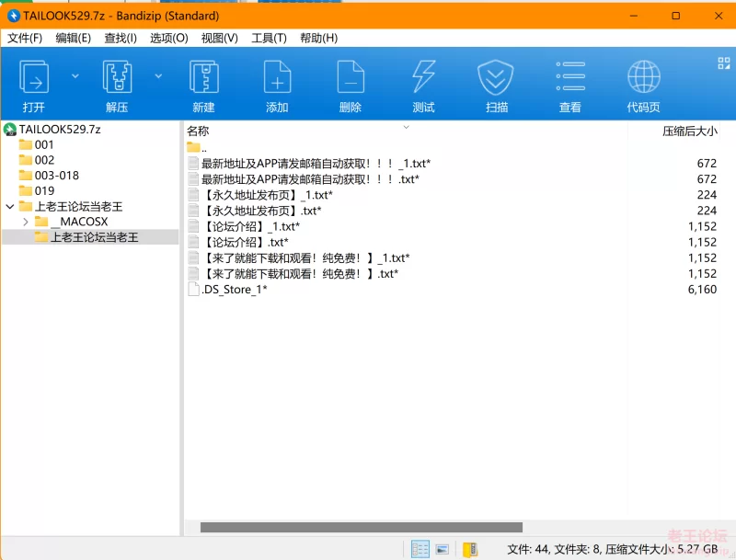Click the 扫描 (Scan) shield icon
The width and height of the screenshot is (736, 560).
point(496,79)
